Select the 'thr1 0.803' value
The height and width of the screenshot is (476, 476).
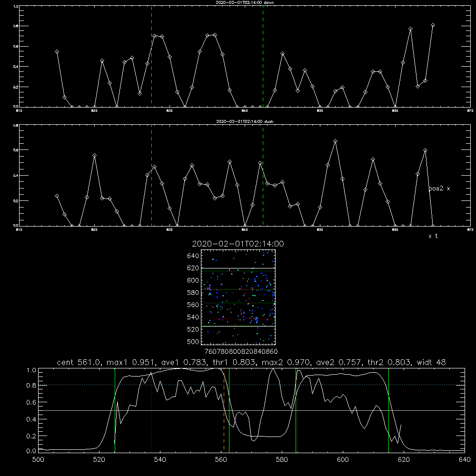(x=233, y=362)
